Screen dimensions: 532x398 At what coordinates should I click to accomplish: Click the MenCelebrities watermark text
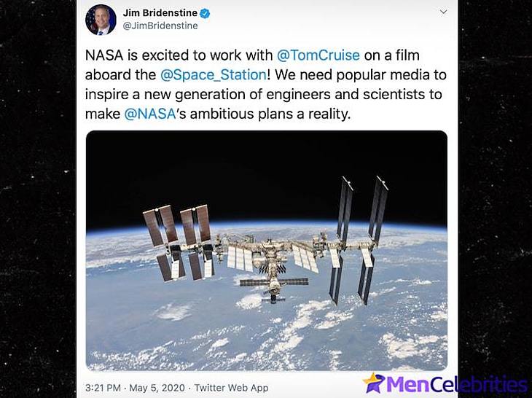457,384
